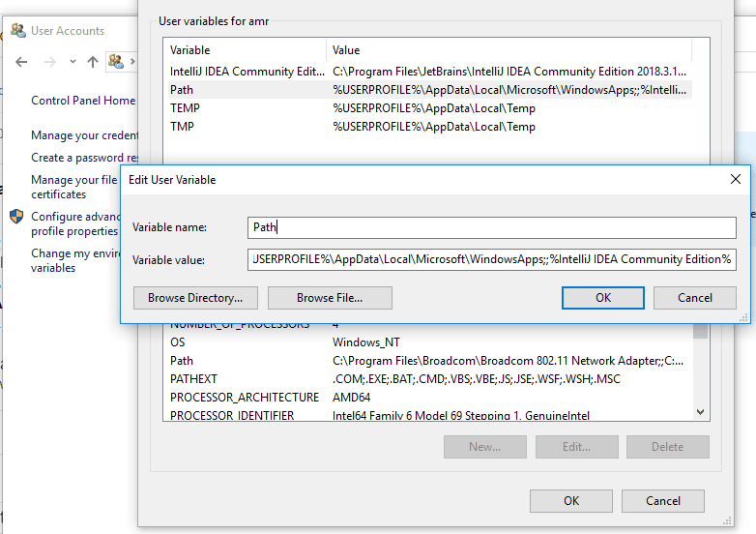Open Change my environment variables link
The width and height of the screenshot is (756, 534).
click(75, 260)
